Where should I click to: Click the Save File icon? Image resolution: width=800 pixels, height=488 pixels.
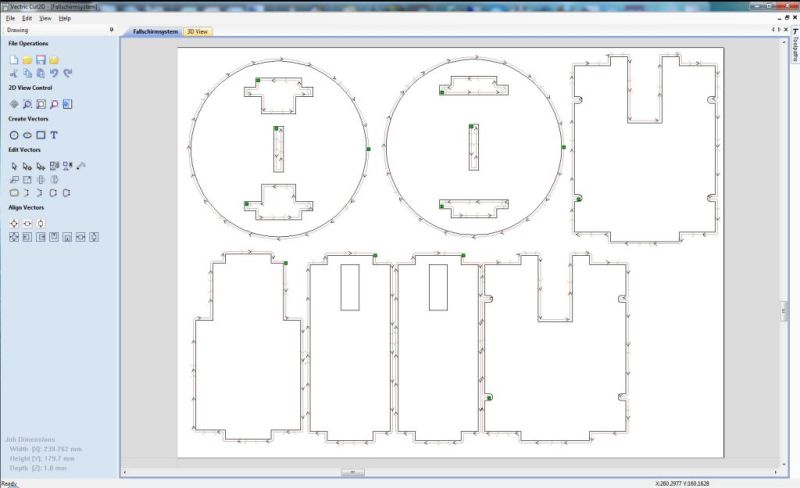coord(41,60)
